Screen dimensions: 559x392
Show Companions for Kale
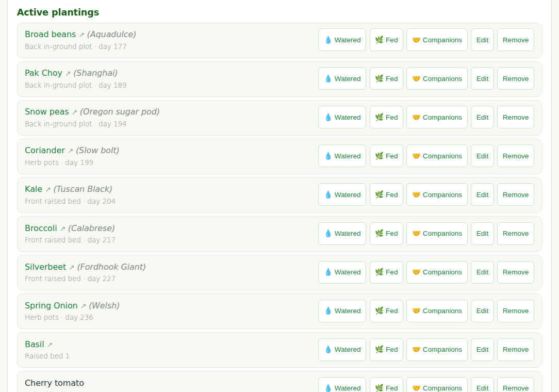(x=437, y=195)
